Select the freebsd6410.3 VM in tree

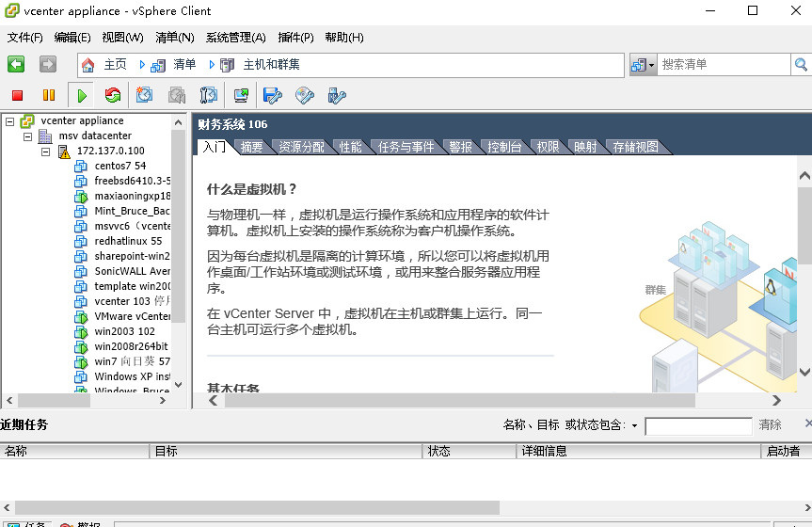(x=132, y=181)
